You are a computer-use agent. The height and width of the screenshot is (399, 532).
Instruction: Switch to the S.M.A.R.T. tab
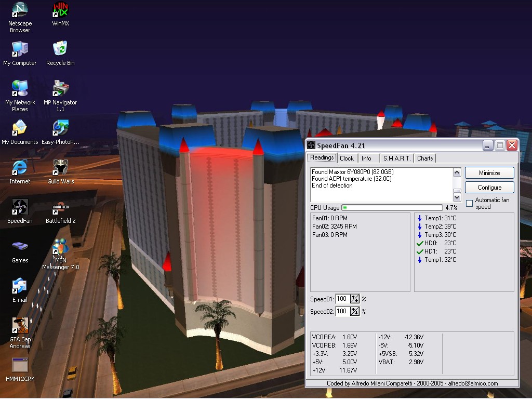[x=397, y=158]
